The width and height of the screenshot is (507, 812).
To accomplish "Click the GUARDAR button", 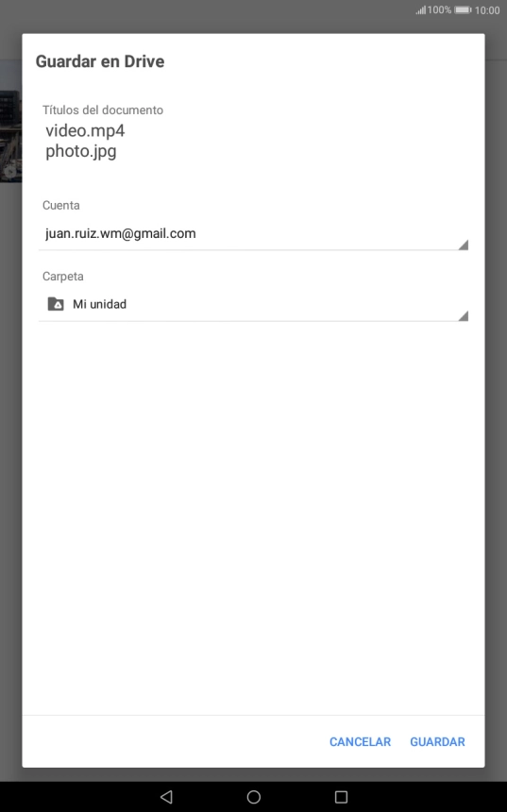I will point(437,741).
